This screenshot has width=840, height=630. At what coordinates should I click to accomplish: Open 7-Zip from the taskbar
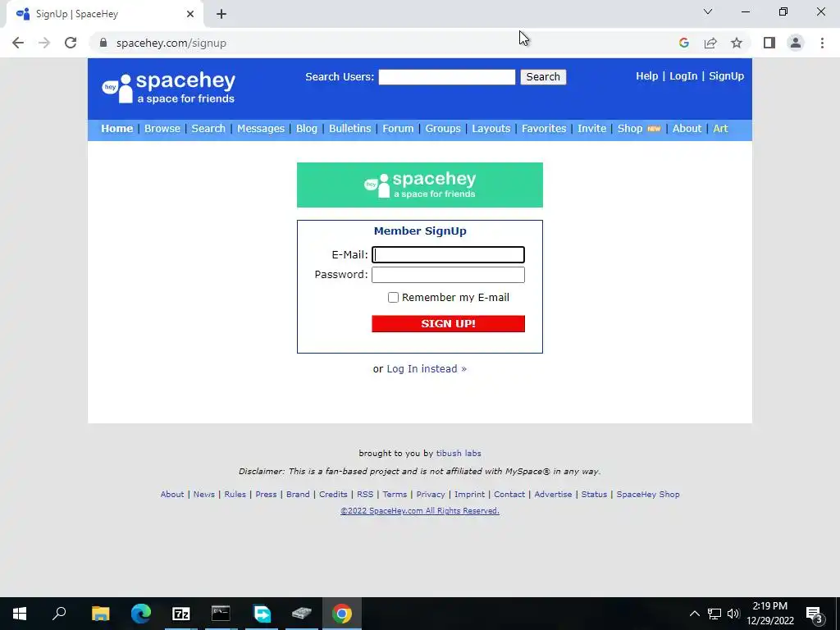[181, 614]
